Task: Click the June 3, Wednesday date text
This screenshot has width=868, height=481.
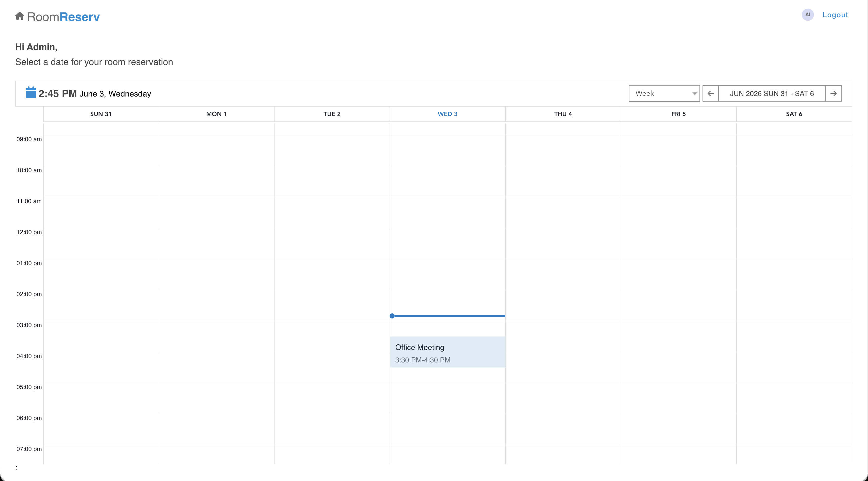Action: point(115,94)
